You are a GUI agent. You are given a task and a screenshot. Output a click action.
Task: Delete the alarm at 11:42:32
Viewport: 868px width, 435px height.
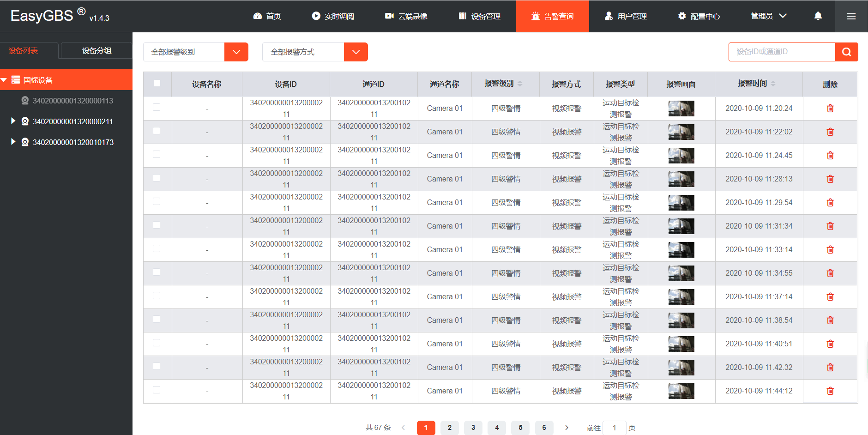pyautogui.click(x=830, y=367)
